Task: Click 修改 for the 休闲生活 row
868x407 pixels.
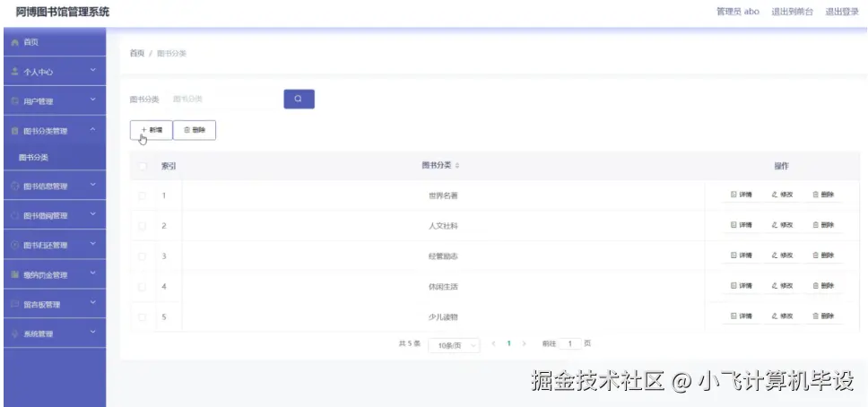Action: coord(782,286)
